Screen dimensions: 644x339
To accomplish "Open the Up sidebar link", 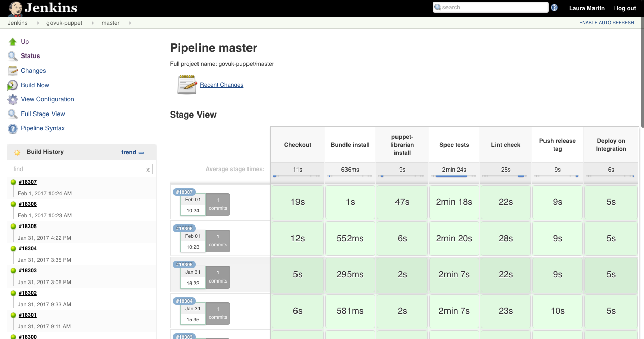I will coord(25,42).
